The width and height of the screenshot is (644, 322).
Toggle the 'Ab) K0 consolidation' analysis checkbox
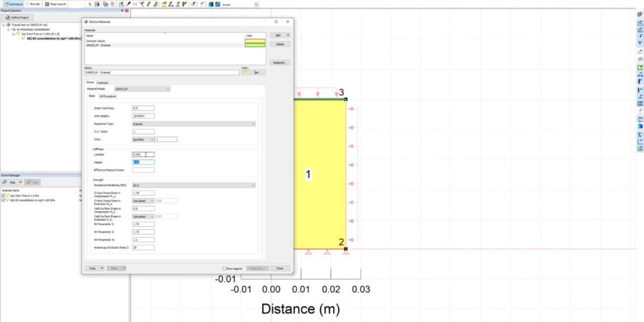[3, 200]
